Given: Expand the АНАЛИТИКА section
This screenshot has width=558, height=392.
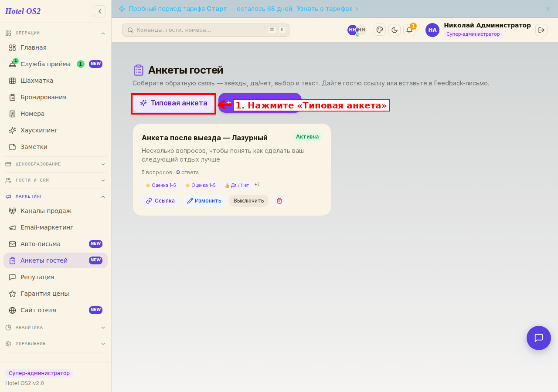Looking at the screenshot, I should click(103, 328).
